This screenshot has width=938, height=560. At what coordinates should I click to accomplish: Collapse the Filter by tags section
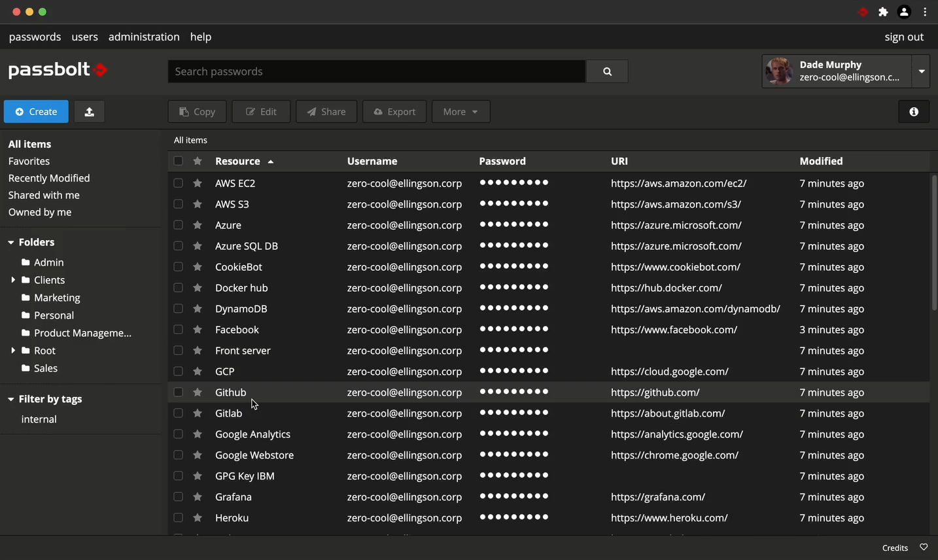tap(11, 400)
